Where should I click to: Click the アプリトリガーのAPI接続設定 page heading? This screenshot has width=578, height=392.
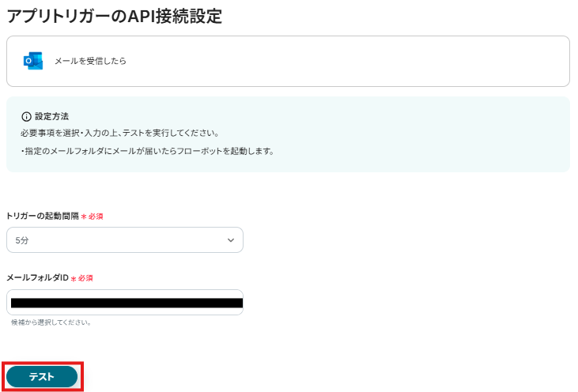pyautogui.click(x=114, y=16)
